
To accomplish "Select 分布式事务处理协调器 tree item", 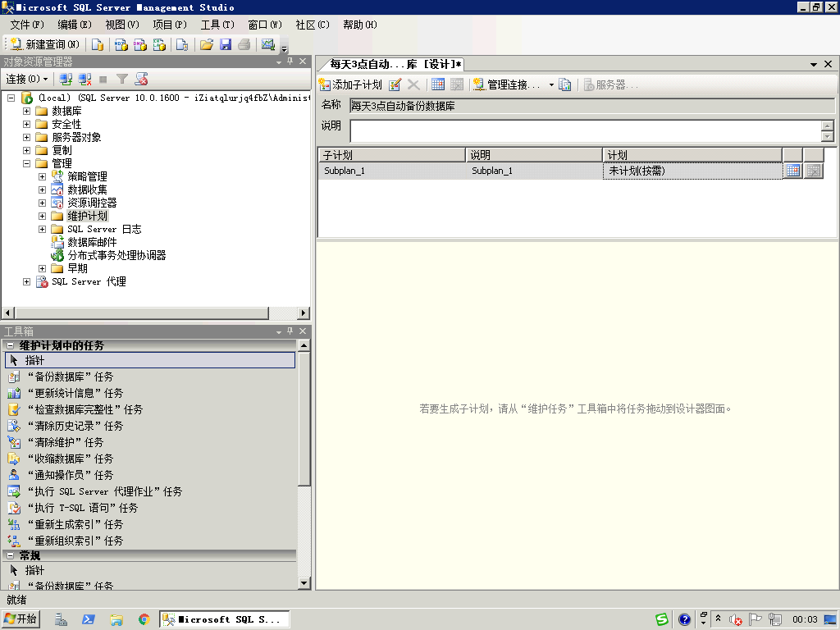I will [116, 256].
